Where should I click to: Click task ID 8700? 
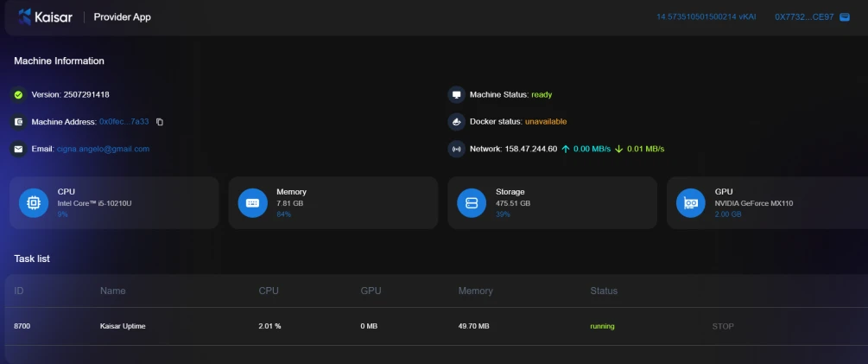pos(22,326)
